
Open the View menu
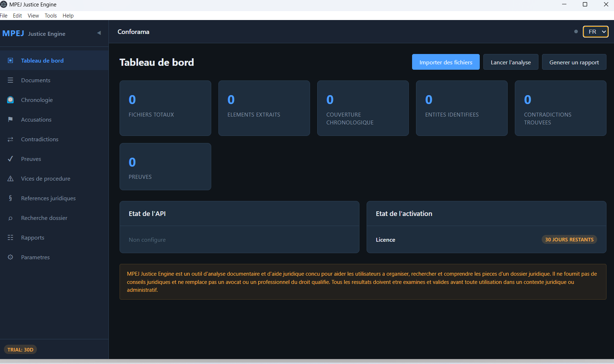click(33, 15)
